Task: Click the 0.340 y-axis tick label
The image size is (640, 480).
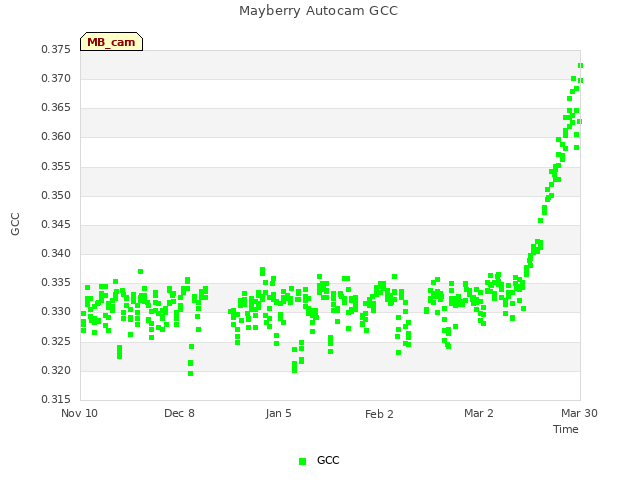Action: tap(56, 253)
